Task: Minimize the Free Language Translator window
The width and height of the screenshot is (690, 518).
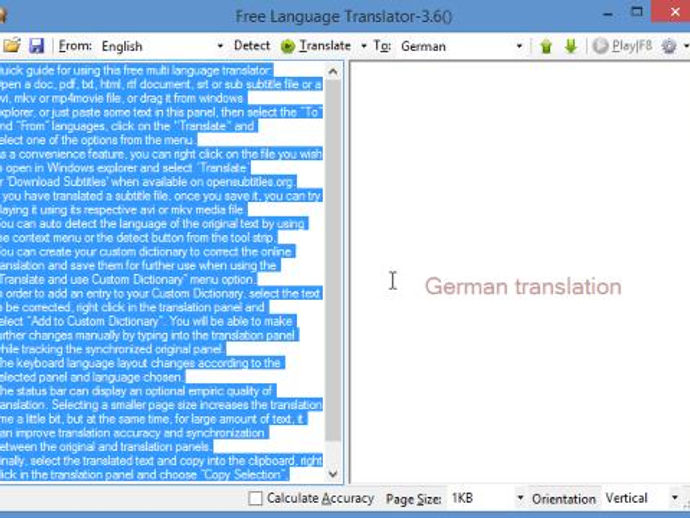Action: click(608, 14)
